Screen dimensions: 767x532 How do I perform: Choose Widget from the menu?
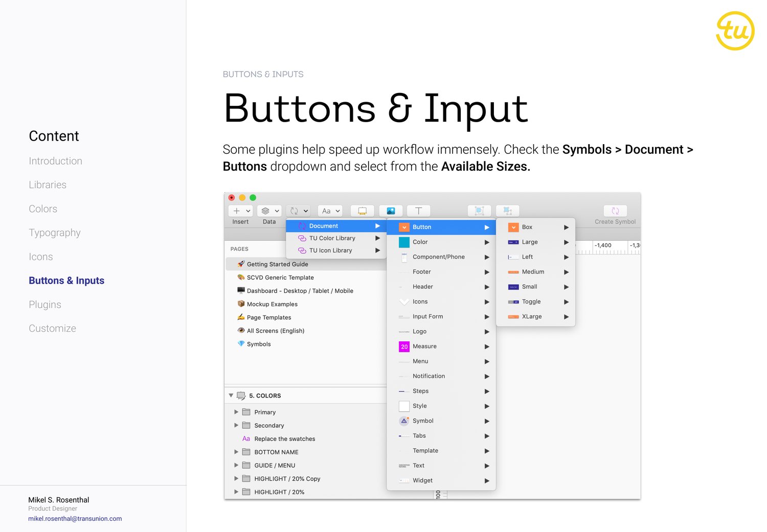pos(441,481)
